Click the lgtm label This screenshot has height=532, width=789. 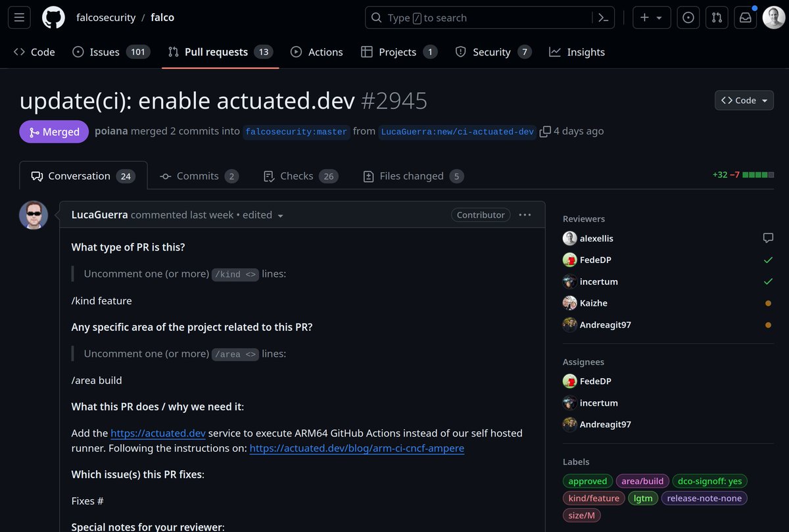click(x=643, y=498)
